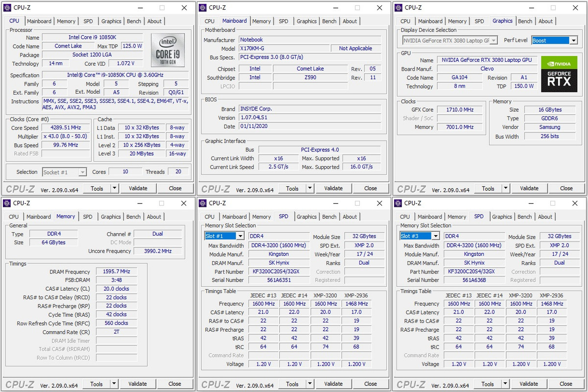Switch to Bench tab in the CPU window
This screenshot has height=392, width=588.
pos(134,21)
